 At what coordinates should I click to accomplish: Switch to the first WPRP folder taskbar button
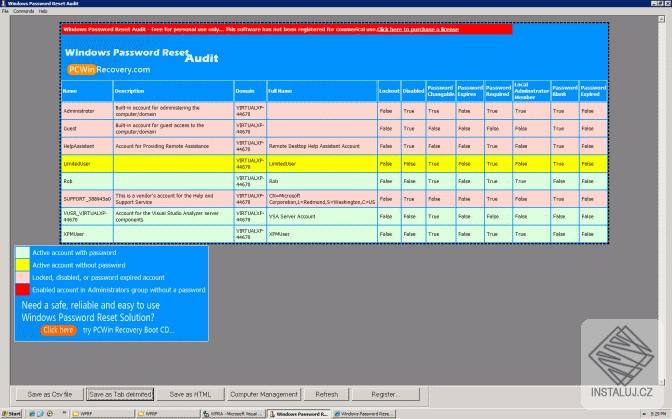(x=101, y=414)
